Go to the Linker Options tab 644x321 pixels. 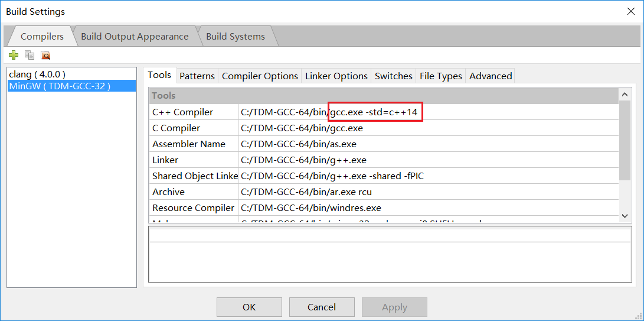[x=336, y=76]
